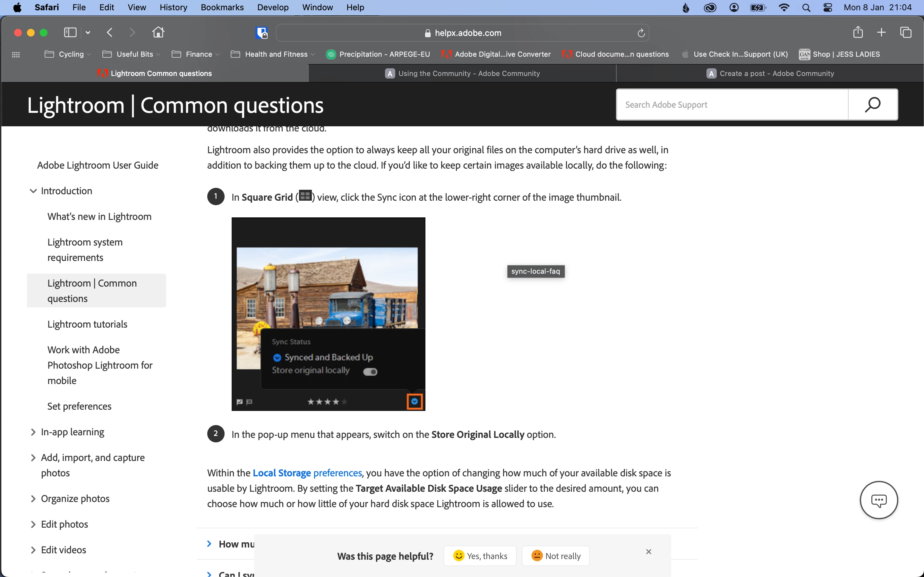Open macOS Control Centre toggles icon

827,8
